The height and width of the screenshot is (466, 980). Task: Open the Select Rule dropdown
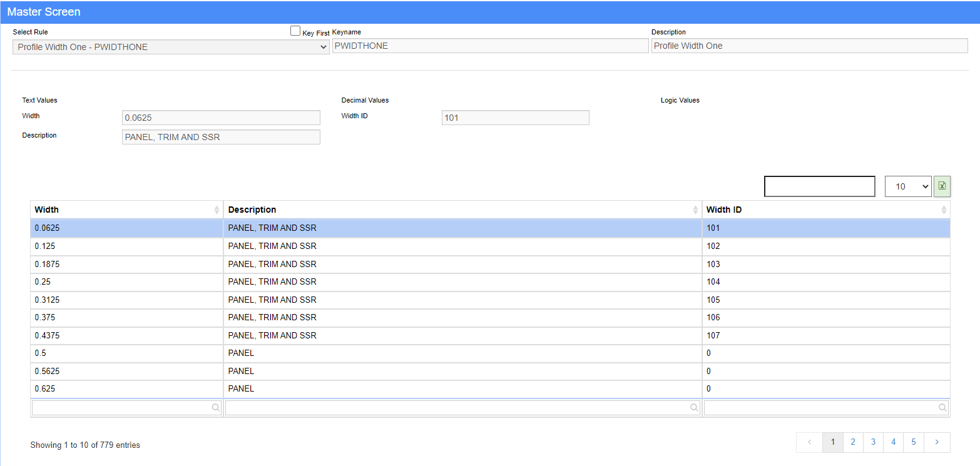(x=171, y=47)
